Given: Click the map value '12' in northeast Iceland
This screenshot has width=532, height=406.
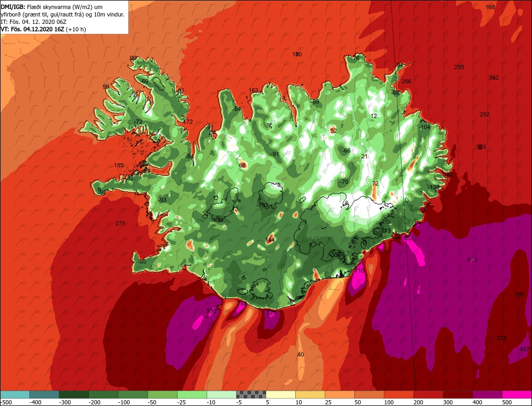Looking at the screenshot, I should pyautogui.click(x=373, y=116).
